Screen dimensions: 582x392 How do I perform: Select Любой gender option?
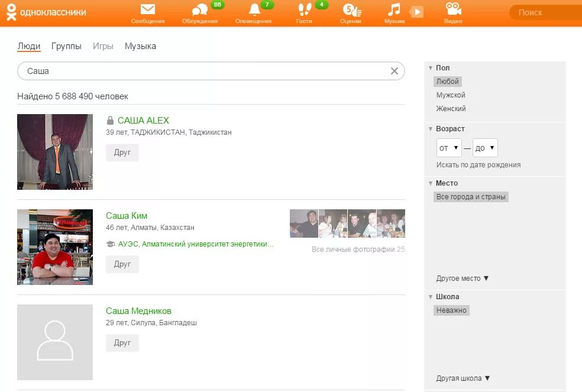click(x=448, y=81)
